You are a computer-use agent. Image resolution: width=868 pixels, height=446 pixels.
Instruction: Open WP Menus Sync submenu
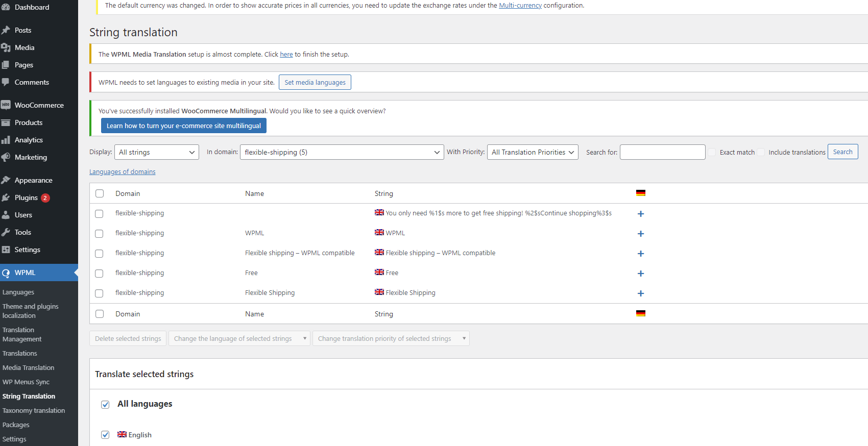pos(26,382)
